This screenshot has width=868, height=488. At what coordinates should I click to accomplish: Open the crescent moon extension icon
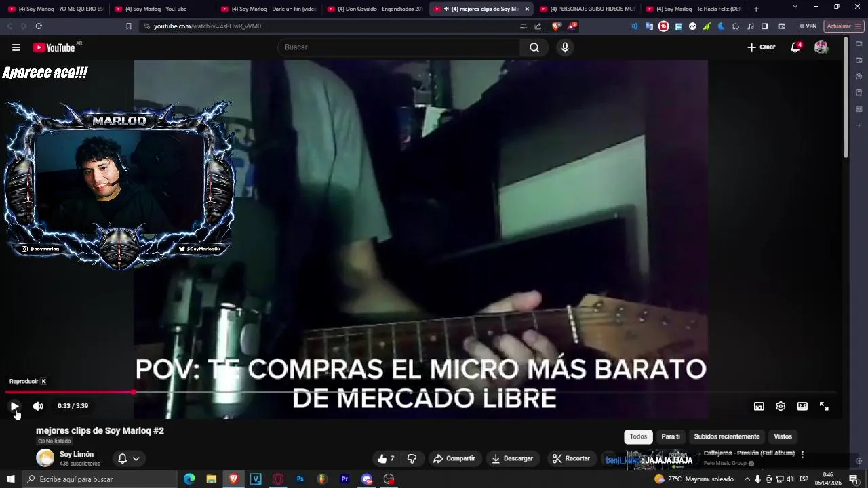(x=722, y=26)
